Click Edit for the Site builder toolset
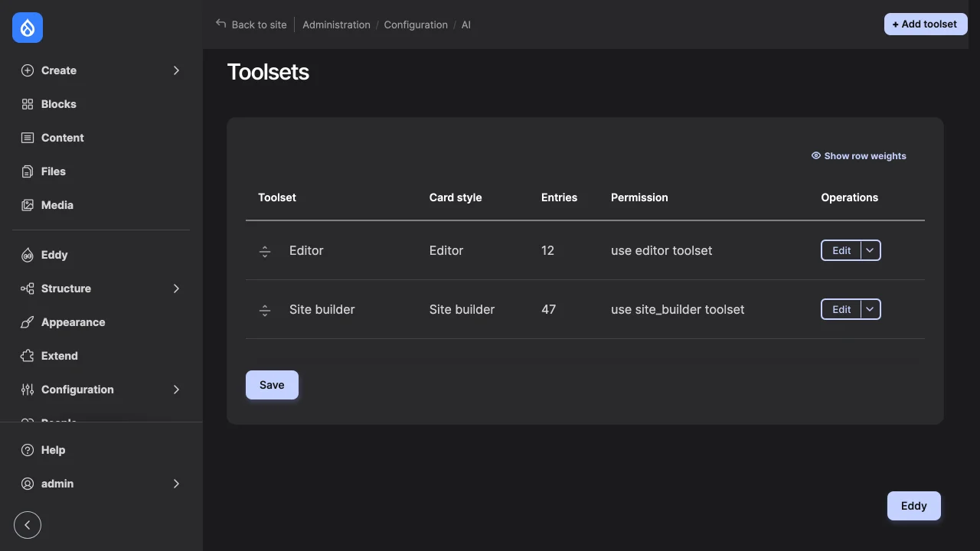Image resolution: width=980 pixels, height=551 pixels. point(841,309)
